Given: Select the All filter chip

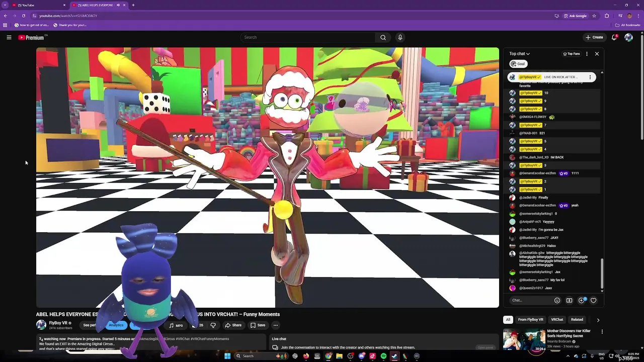Looking at the screenshot, I should [x=508, y=320].
